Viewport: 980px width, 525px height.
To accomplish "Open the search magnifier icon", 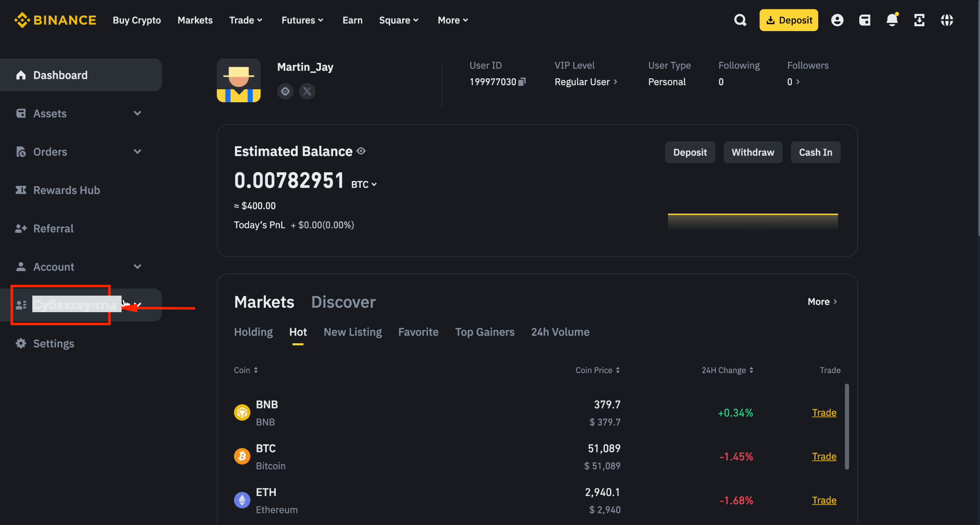I will tap(740, 20).
